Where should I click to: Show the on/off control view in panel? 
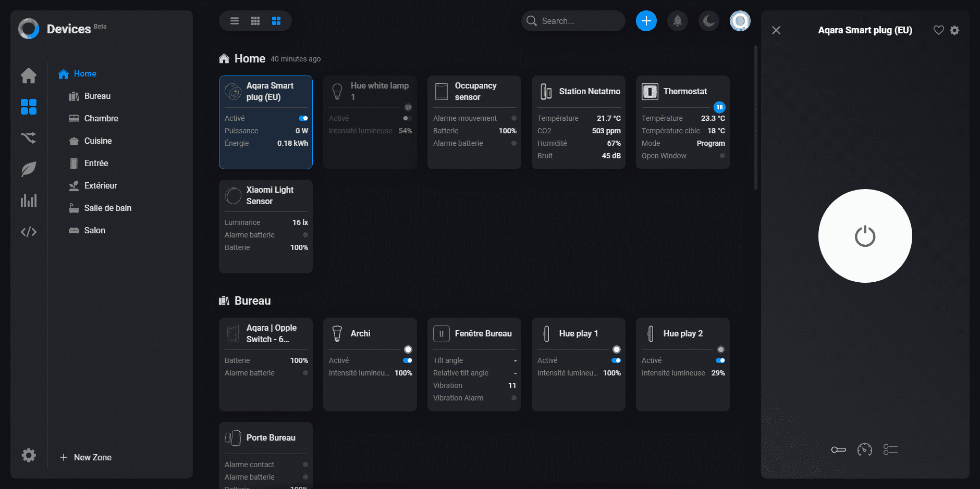839,449
